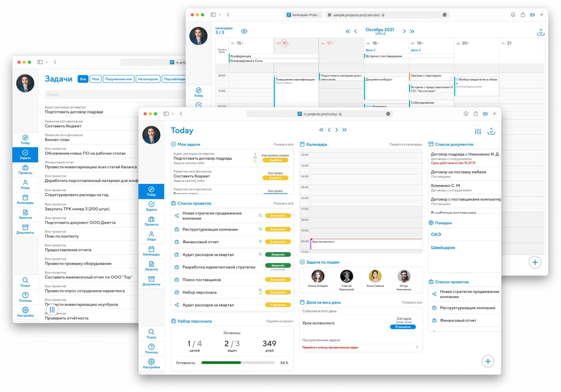
Task: Click Перейти в календарь link
Action: click(405, 144)
